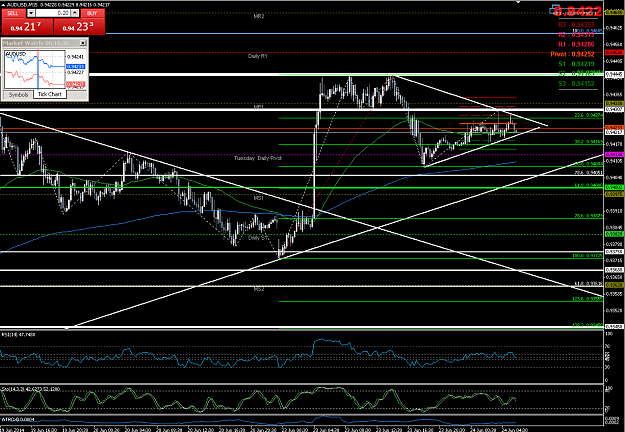Screen dimensions: 625x432
Task: Click the 0.94241 price in the tick chart
Action: pos(76,57)
